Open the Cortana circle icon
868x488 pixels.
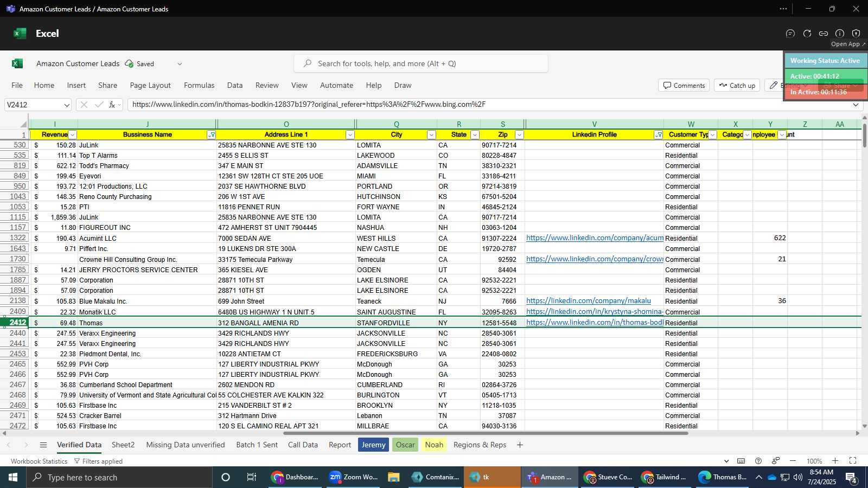tap(226, 477)
